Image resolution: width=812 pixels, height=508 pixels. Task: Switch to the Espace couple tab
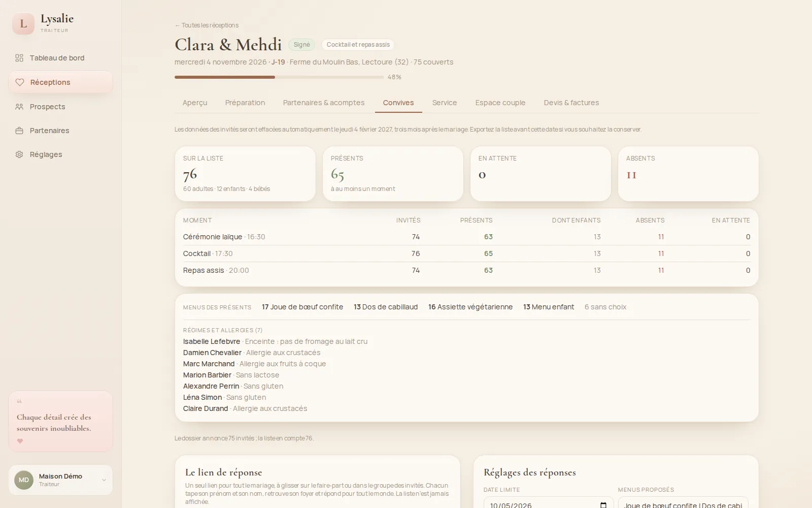(500, 103)
